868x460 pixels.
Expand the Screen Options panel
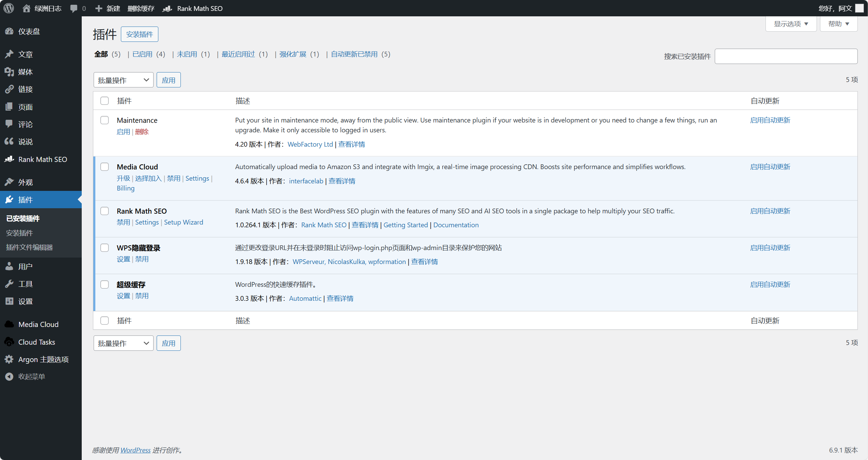point(791,24)
